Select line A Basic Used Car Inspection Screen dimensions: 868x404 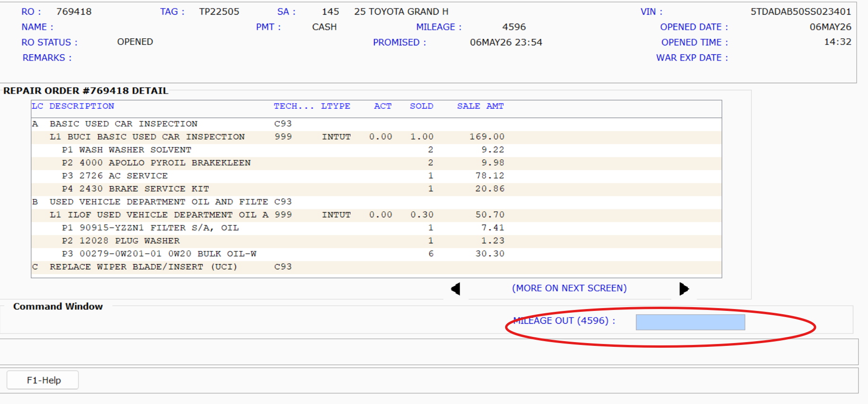(x=376, y=124)
